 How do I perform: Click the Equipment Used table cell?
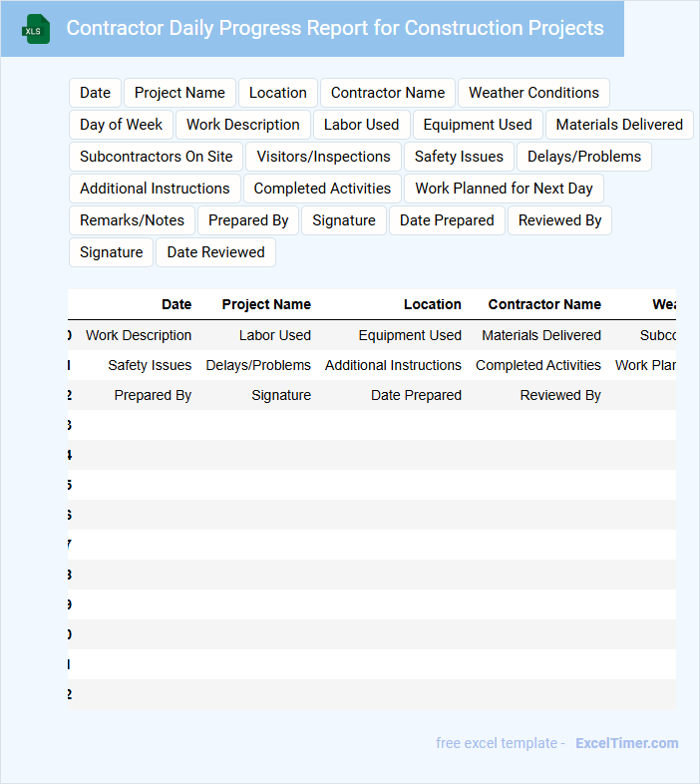410,335
